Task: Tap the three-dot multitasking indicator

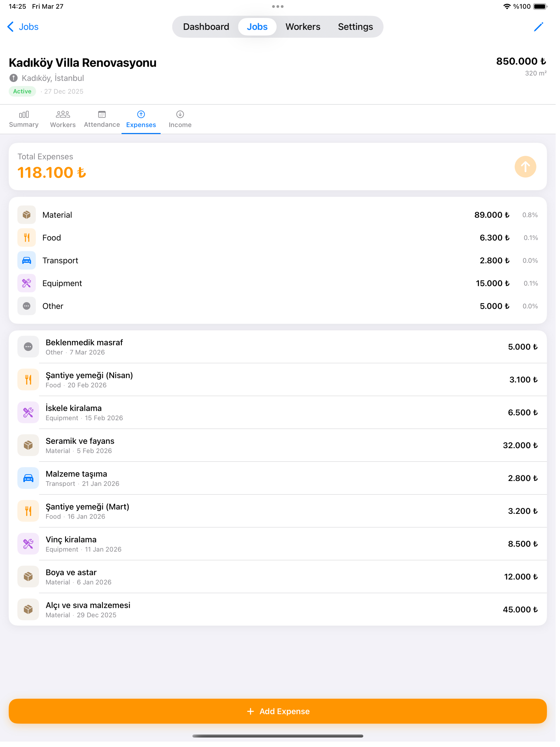Action: pos(278,7)
